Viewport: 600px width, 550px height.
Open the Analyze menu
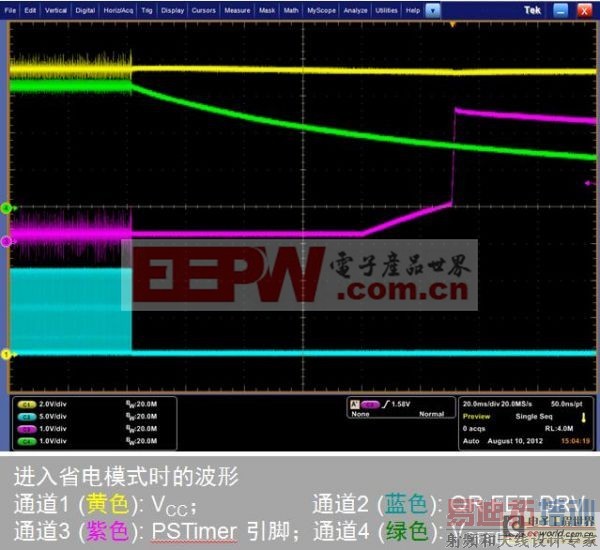[x=355, y=10]
